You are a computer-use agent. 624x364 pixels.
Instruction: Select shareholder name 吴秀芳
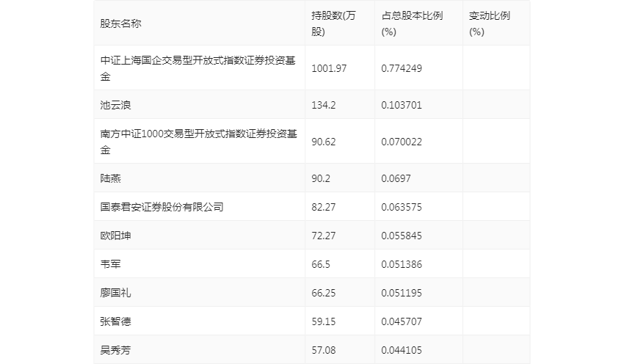pos(115,350)
